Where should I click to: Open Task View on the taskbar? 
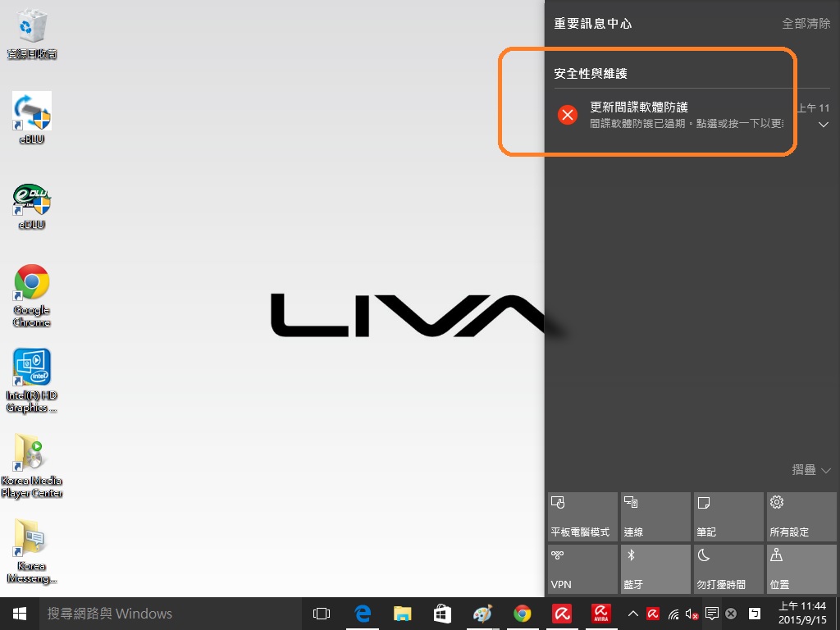322,614
